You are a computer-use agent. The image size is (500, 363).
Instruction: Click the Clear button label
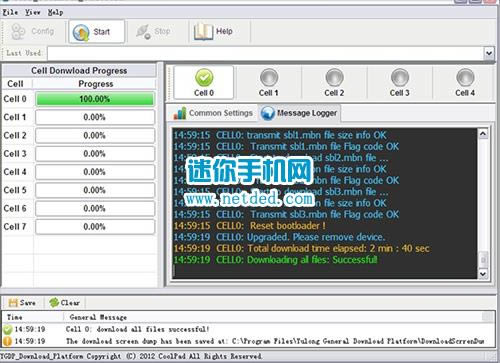coord(70,303)
